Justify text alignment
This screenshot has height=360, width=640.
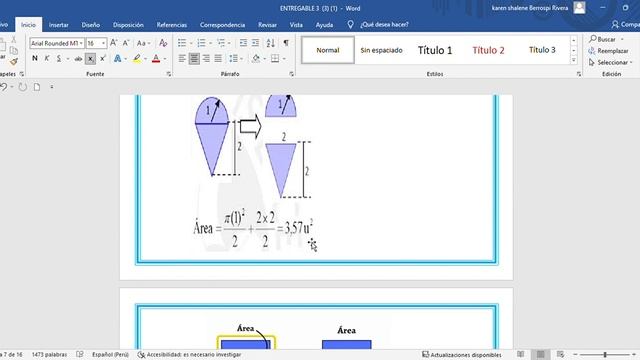coord(218,59)
